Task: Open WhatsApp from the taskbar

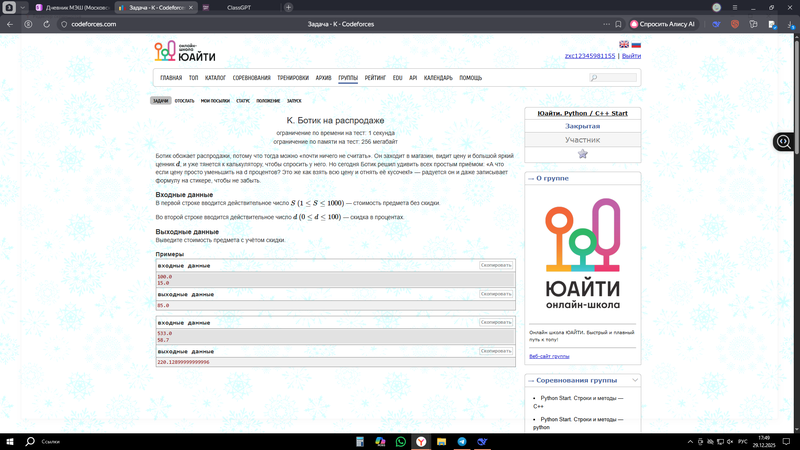Action: tap(401, 441)
